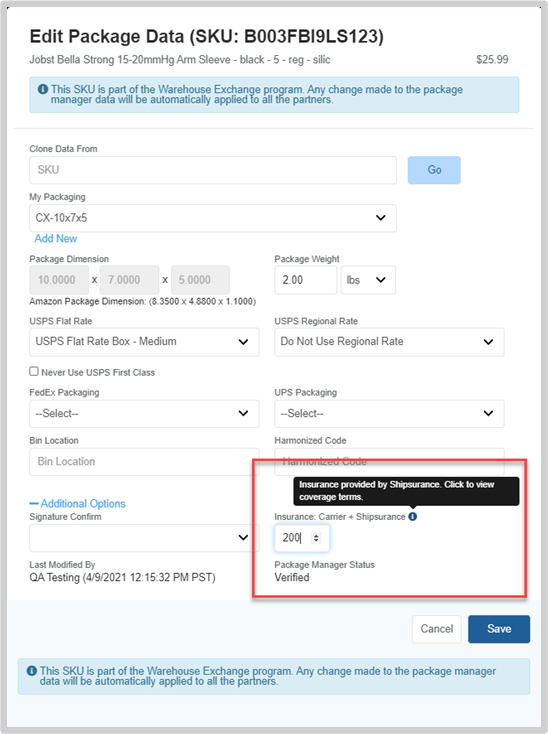Viewport: 548px width, 734px height.
Task: Open the USPS Regional Rate dropdown
Action: (389, 342)
